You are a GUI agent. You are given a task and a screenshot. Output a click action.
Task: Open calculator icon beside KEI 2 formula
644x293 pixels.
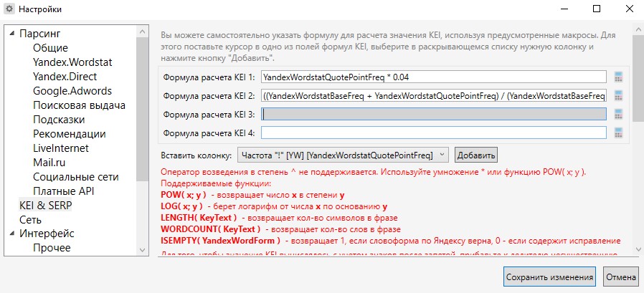[x=618, y=95]
